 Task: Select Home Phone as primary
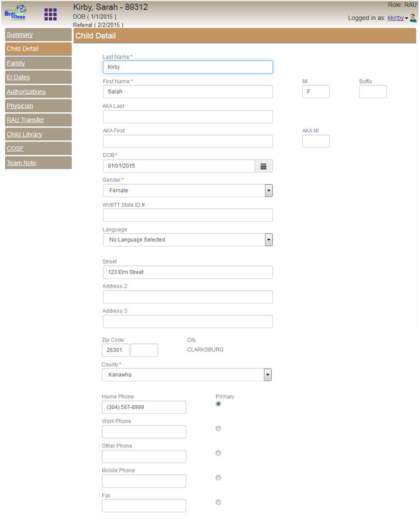click(x=218, y=404)
